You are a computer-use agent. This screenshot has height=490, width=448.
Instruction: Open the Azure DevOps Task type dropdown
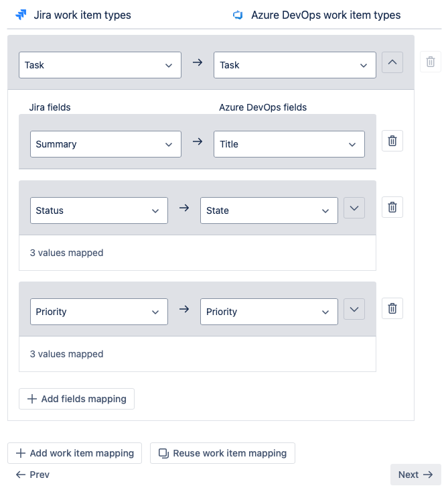point(295,65)
